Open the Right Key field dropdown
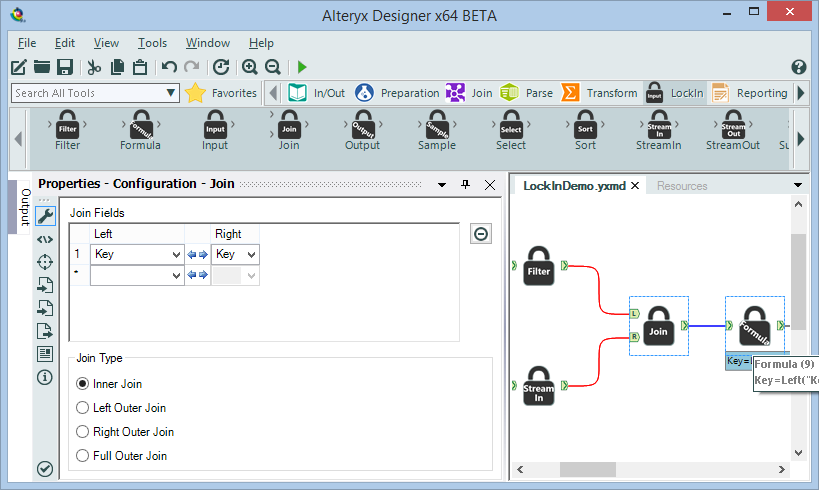The image size is (819, 490). click(x=251, y=255)
